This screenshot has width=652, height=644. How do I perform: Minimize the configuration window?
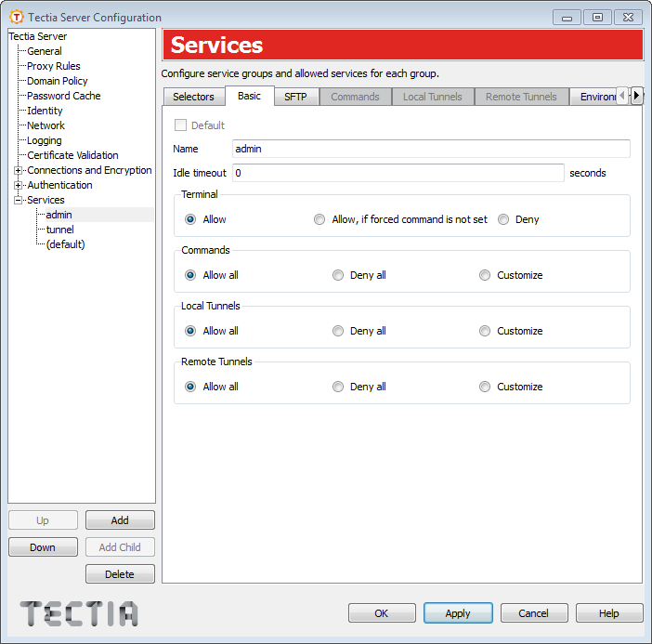pyautogui.click(x=567, y=18)
